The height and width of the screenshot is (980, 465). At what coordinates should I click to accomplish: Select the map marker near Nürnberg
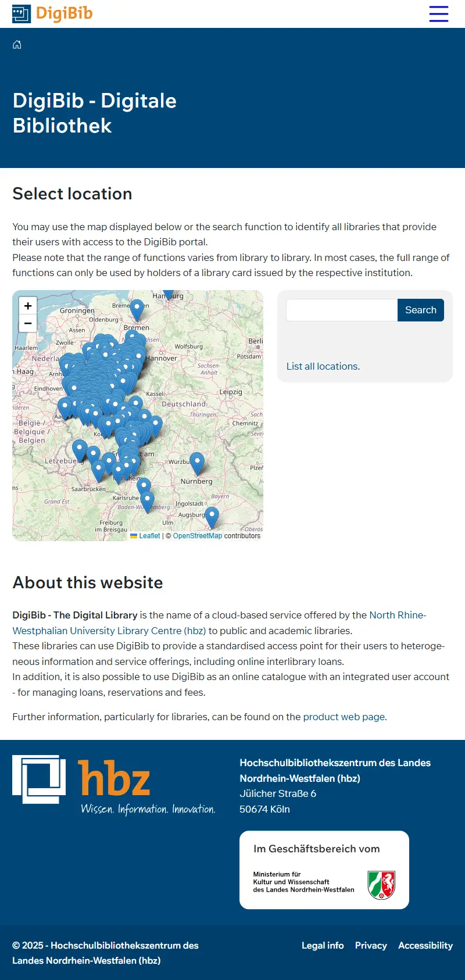197,464
